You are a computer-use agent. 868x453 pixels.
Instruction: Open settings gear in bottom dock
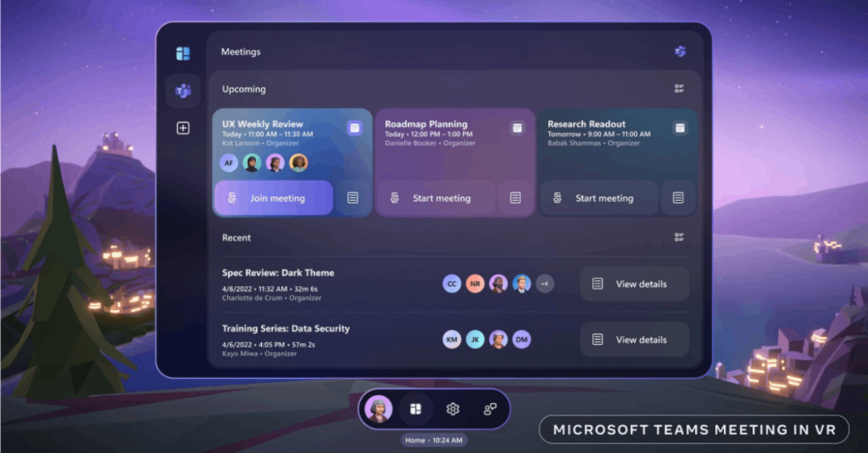[453, 409]
